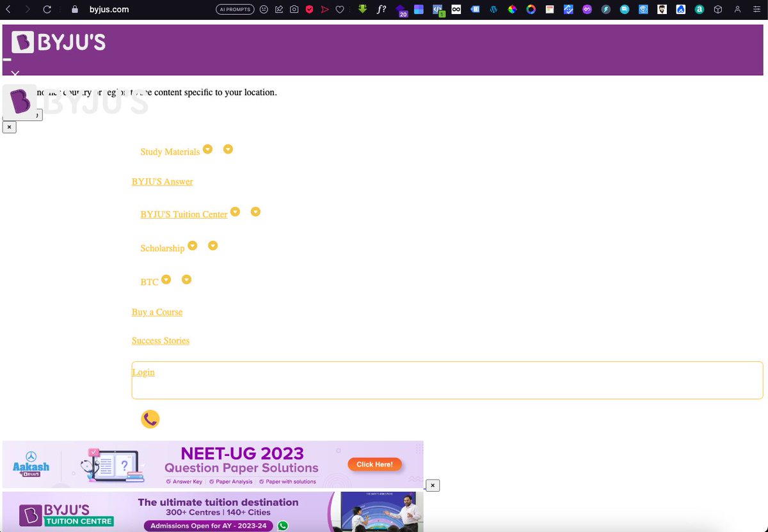This screenshot has width=768, height=532.
Task: Go back using the browser back arrow
Action: 8,10
